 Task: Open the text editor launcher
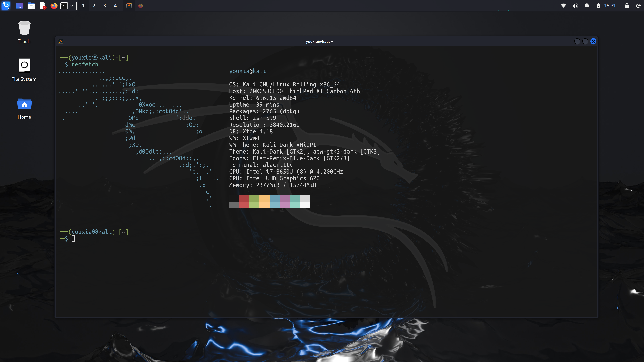click(43, 6)
